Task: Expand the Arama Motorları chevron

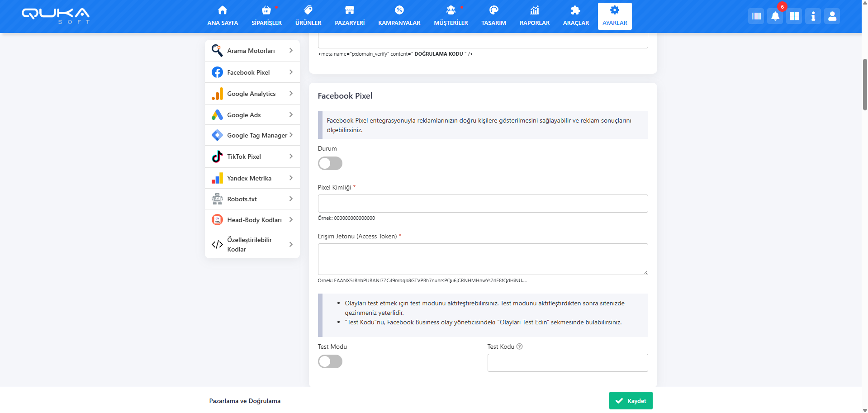Action: pos(291,51)
